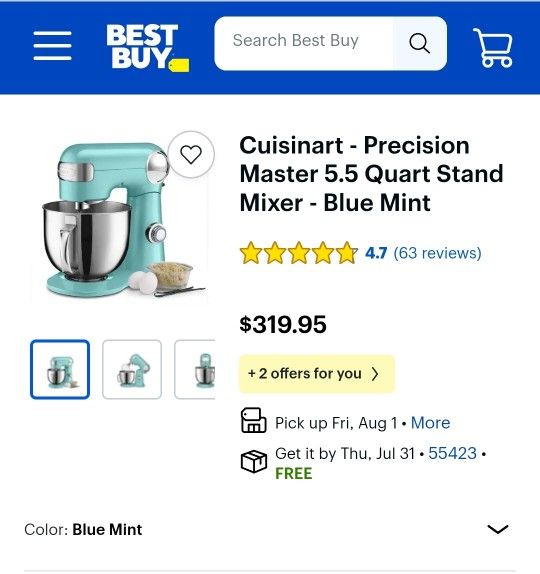Open the 2 offers for you banner
Viewport: 540px width, 574px height.
point(317,374)
